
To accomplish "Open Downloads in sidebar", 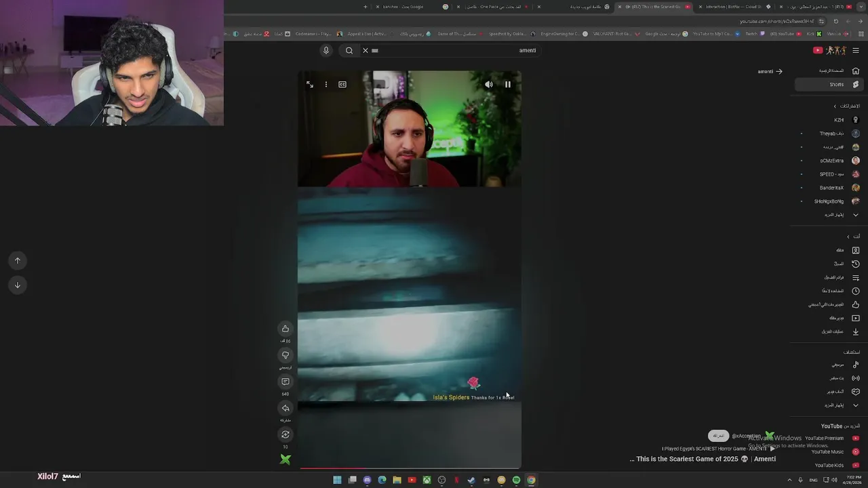I will 829,331.
